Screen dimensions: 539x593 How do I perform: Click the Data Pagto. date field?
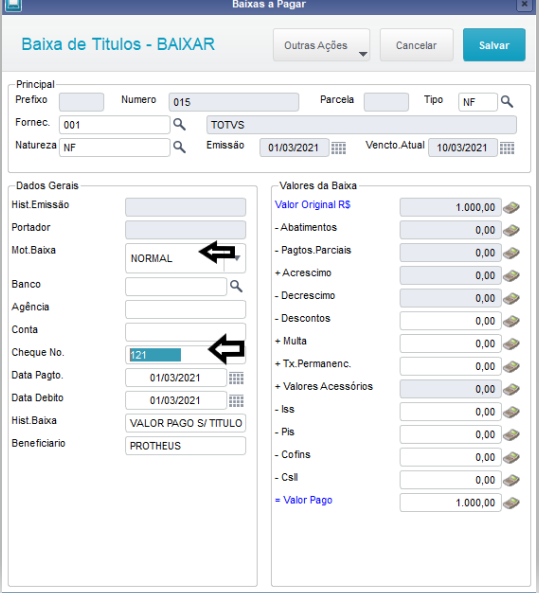pyautogui.click(x=176, y=377)
